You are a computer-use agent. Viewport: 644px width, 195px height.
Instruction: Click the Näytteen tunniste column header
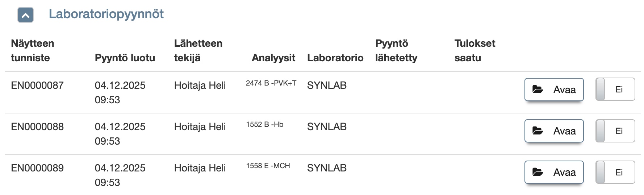click(33, 50)
